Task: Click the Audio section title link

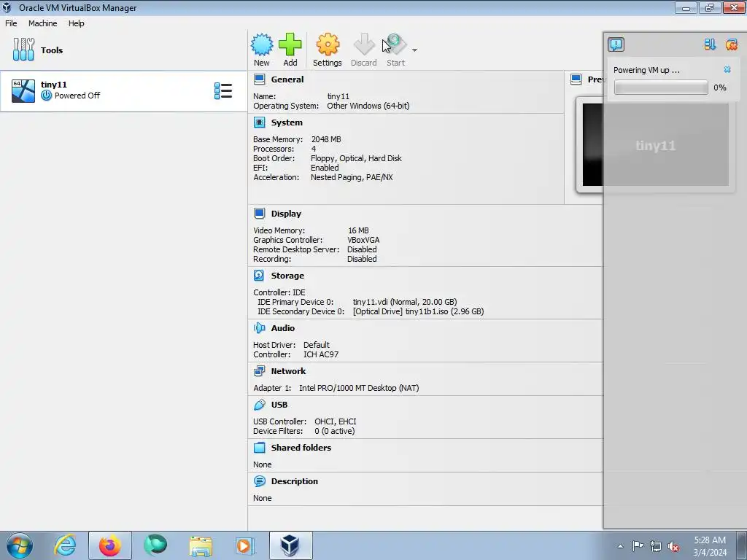Action: 283,327
